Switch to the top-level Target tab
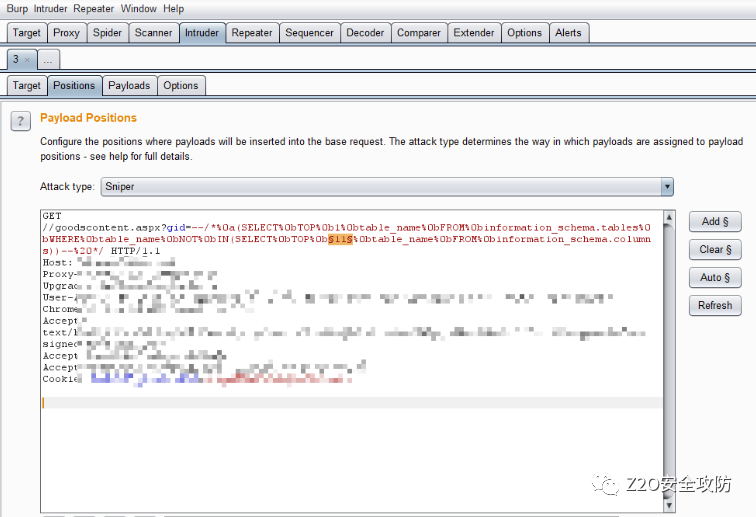Image resolution: width=756 pixels, height=517 pixels. click(x=27, y=33)
